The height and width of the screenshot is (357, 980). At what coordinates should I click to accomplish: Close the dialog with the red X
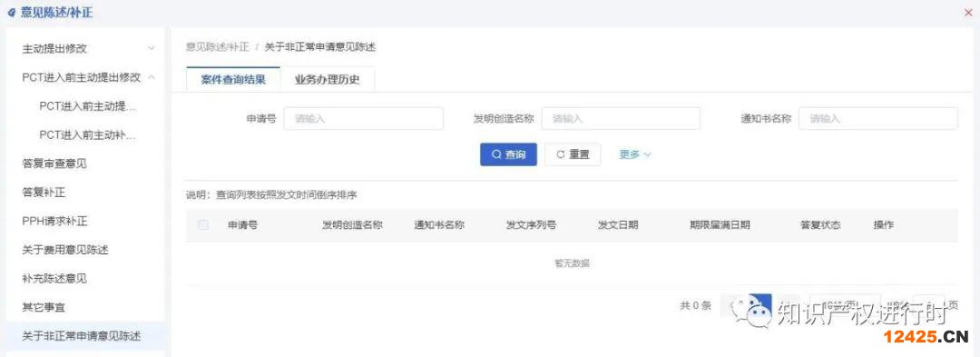pyautogui.click(x=968, y=13)
